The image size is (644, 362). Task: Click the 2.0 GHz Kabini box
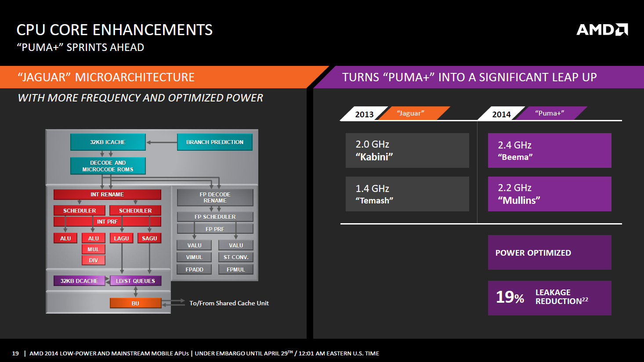point(407,150)
